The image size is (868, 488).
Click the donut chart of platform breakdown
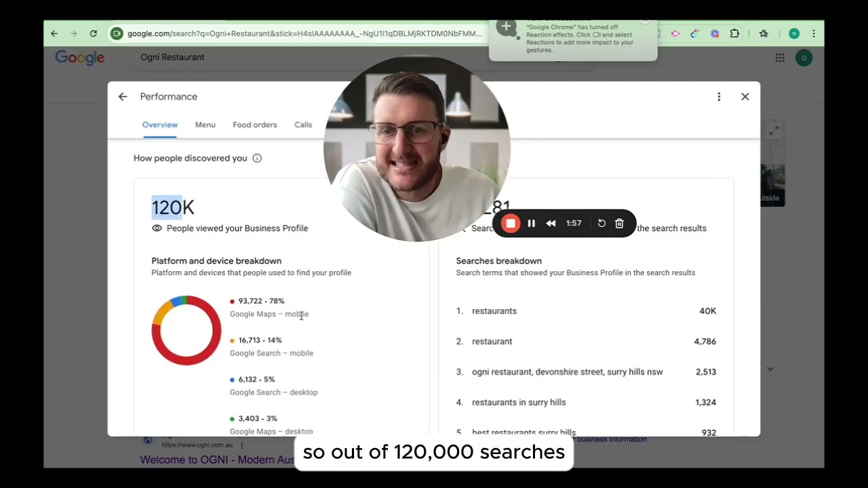click(186, 330)
